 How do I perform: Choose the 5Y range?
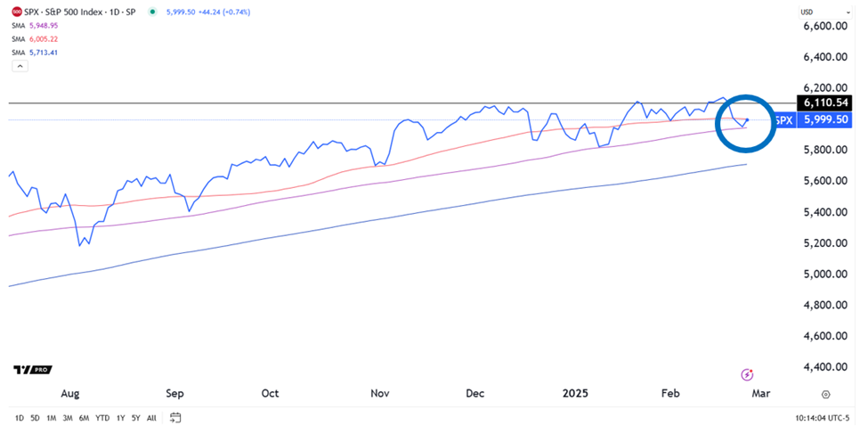click(135, 417)
